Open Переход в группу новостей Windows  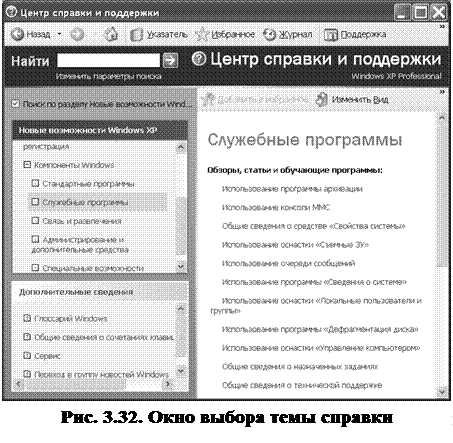(96, 375)
